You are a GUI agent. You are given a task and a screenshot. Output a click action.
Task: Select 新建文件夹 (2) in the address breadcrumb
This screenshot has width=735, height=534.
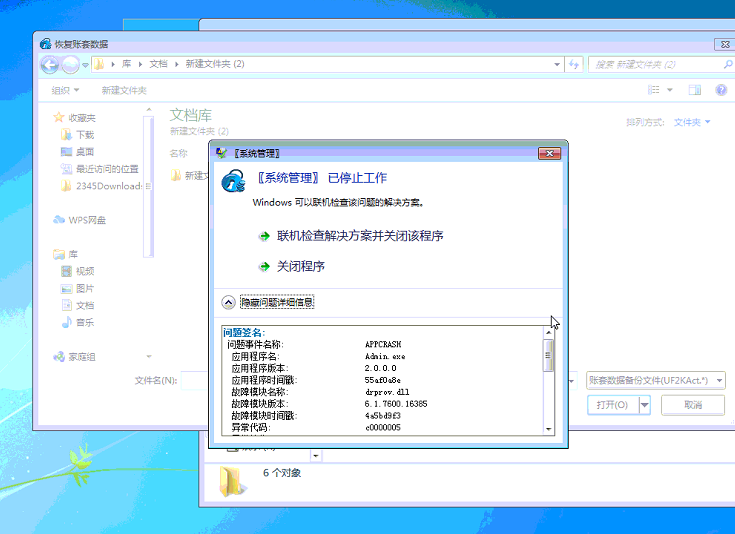pyautogui.click(x=215, y=64)
